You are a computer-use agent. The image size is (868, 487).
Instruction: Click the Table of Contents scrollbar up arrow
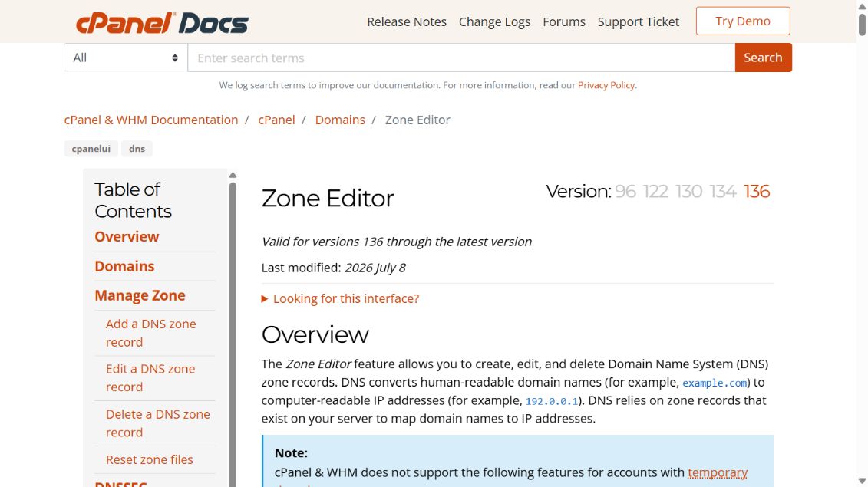tap(233, 175)
